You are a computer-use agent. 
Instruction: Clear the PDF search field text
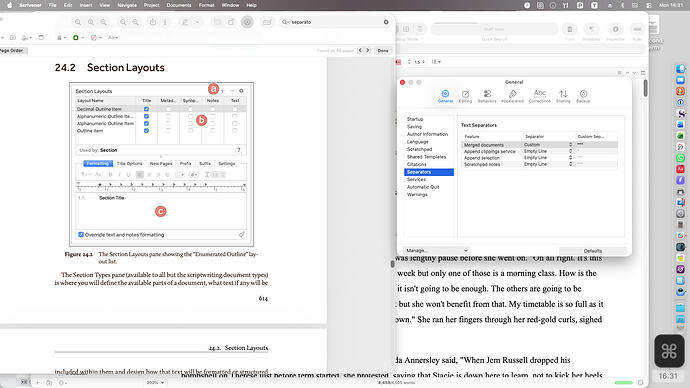(x=386, y=22)
